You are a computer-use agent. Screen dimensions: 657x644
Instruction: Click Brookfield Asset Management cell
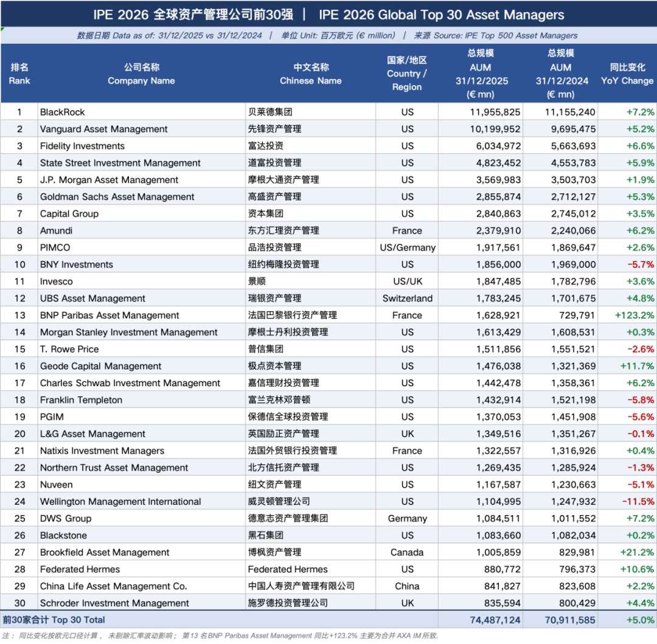pos(142,552)
